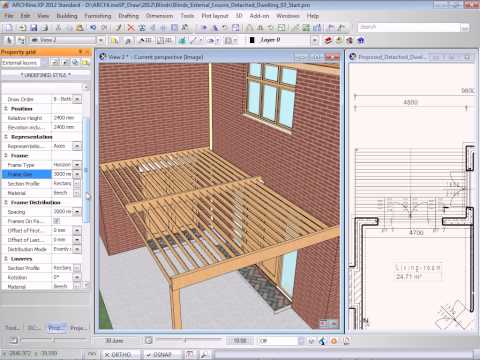
Task: Click the orange sun icon in the bottom bar
Action: pyautogui.click(x=334, y=341)
